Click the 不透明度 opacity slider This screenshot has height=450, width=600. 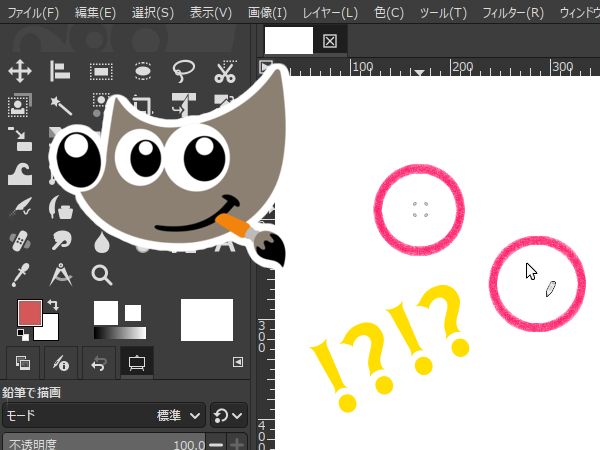pyautogui.click(x=104, y=444)
